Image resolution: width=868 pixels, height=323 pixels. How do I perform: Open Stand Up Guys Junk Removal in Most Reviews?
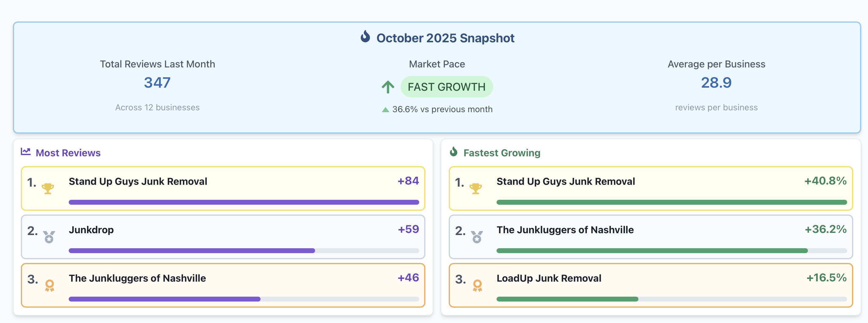click(x=138, y=181)
